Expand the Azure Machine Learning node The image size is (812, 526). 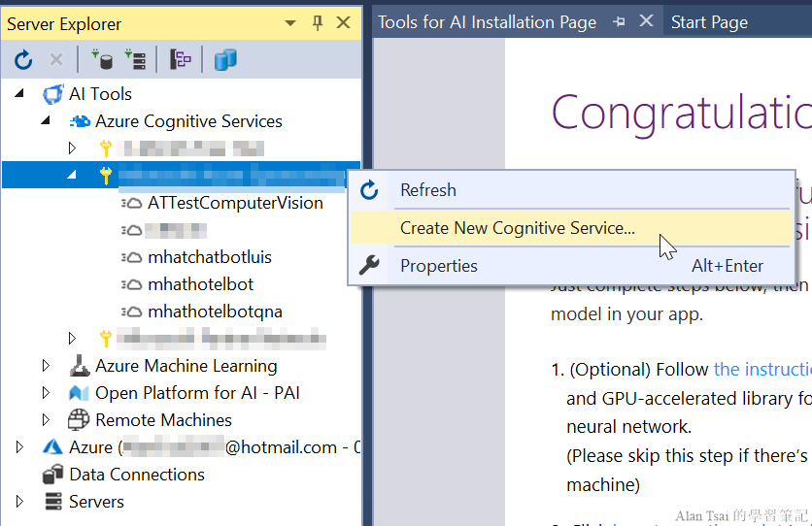pos(46,366)
